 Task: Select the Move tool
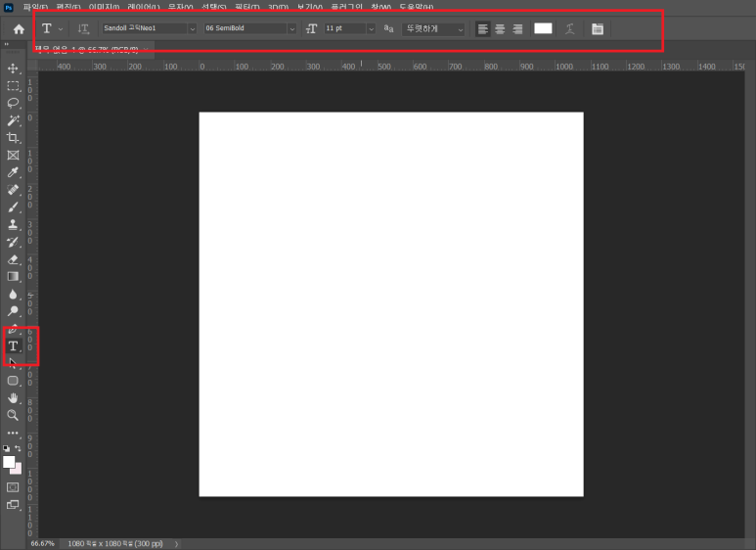click(x=13, y=69)
